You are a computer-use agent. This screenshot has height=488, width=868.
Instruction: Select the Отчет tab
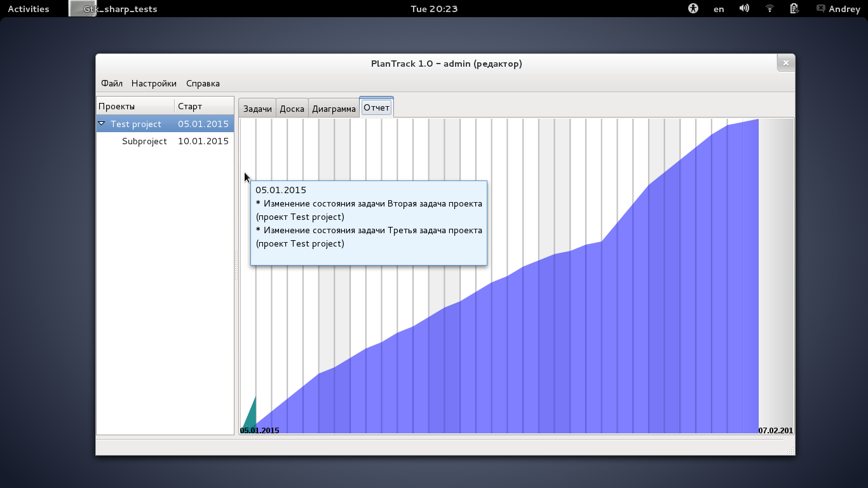(x=376, y=107)
